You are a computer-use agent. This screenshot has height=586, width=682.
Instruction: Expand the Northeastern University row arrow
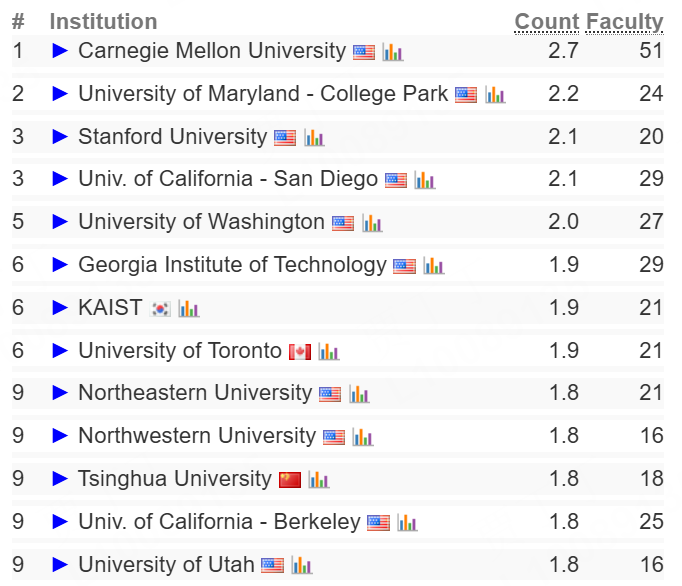(60, 394)
